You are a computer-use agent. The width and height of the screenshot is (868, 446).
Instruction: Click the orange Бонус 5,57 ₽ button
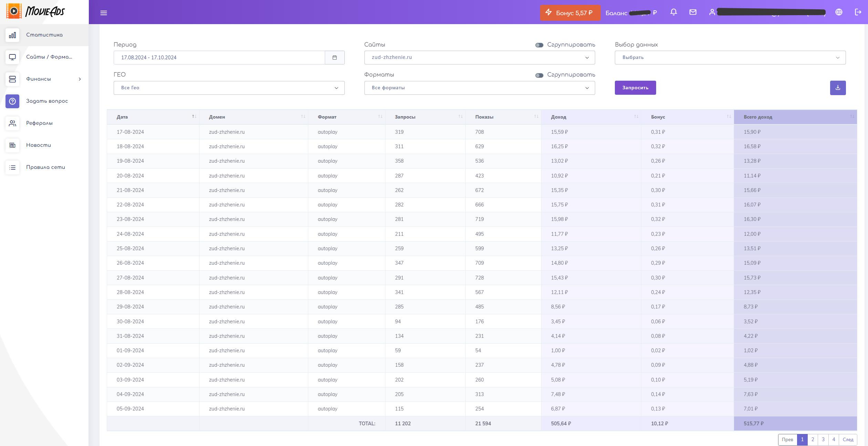tap(570, 13)
